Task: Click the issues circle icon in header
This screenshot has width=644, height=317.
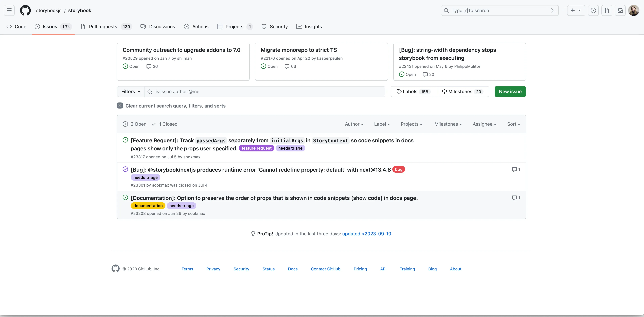Action: pos(593,10)
